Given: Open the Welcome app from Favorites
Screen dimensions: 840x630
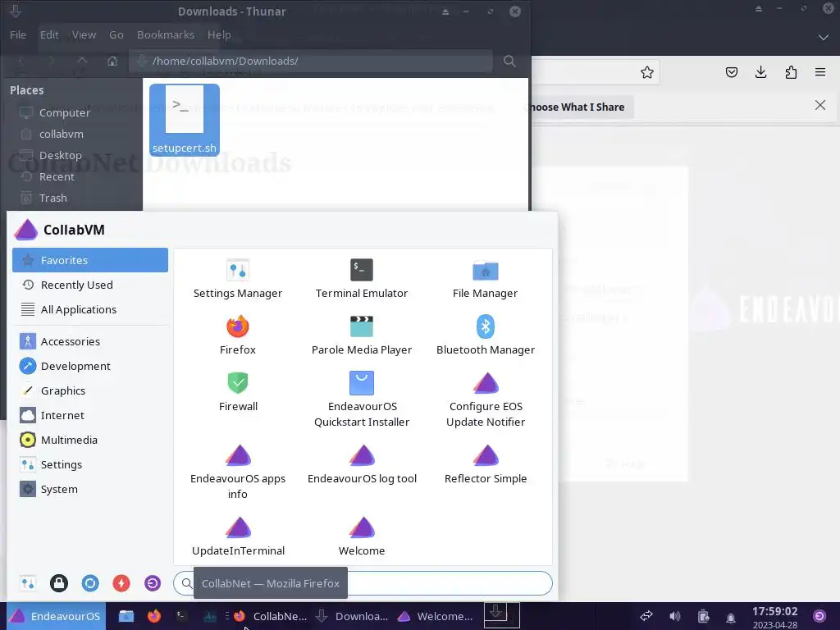Looking at the screenshot, I should tap(362, 536).
